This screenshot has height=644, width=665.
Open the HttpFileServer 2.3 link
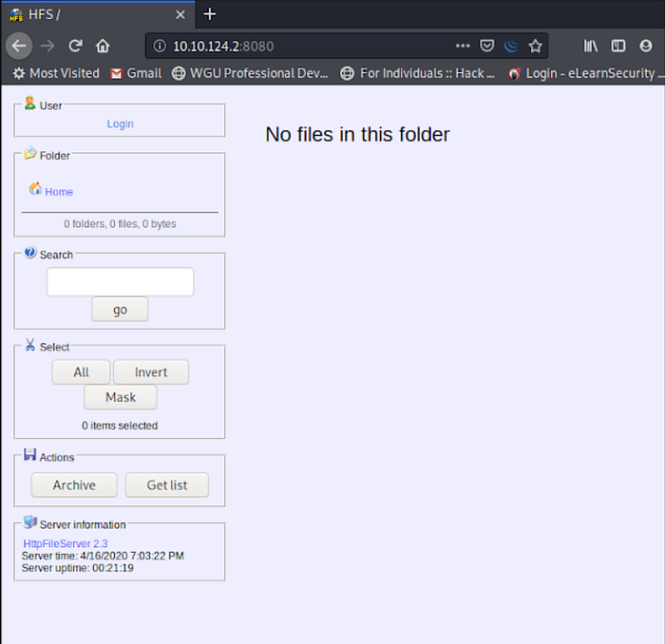click(x=66, y=544)
